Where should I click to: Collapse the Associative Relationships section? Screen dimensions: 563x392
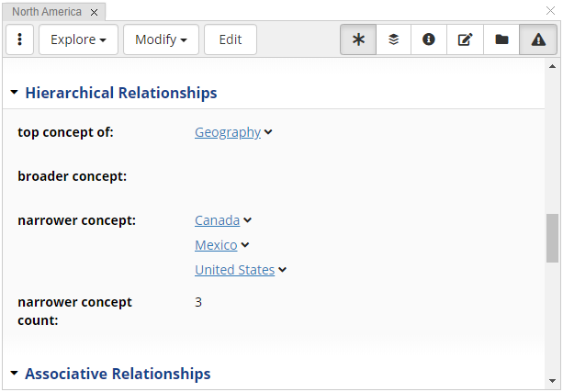(x=15, y=374)
